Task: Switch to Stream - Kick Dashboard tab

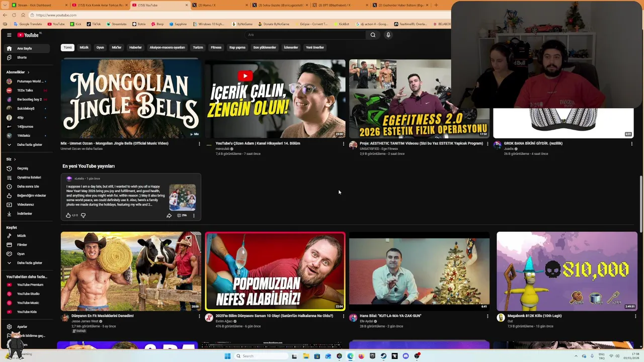Action: [x=38, y=5]
